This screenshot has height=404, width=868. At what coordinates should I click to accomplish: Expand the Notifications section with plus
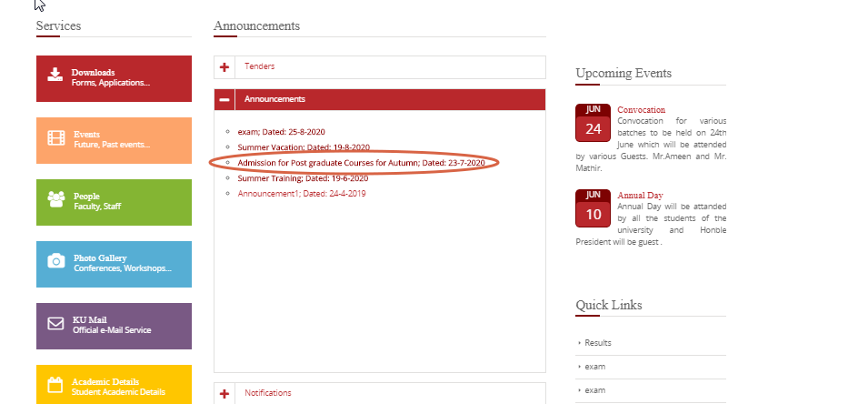coord(224,393)
